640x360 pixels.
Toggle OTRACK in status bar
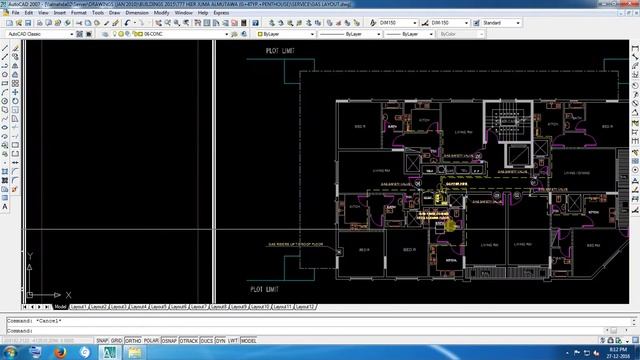point(189,340)
